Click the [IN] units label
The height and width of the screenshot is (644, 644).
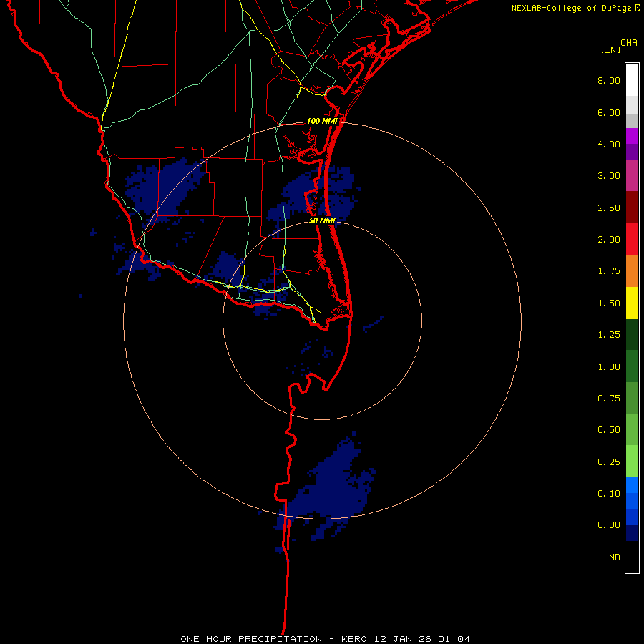610,49
